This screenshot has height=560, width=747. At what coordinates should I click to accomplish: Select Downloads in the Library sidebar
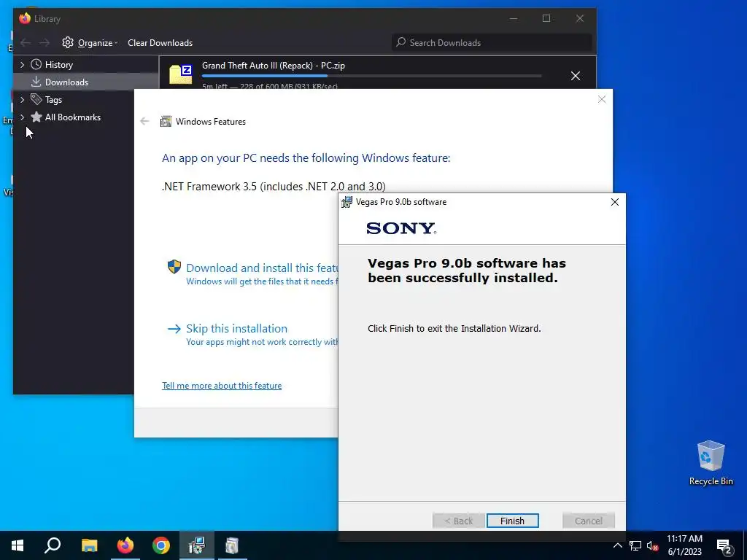pos(66,82)
